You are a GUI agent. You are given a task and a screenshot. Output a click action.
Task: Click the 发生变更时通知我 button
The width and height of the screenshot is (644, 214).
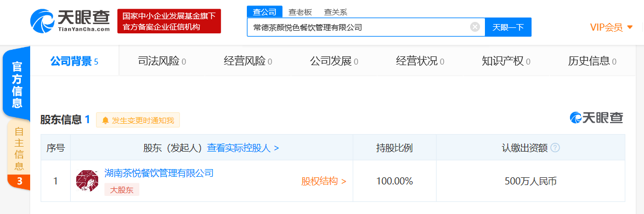tap(138, 120)
